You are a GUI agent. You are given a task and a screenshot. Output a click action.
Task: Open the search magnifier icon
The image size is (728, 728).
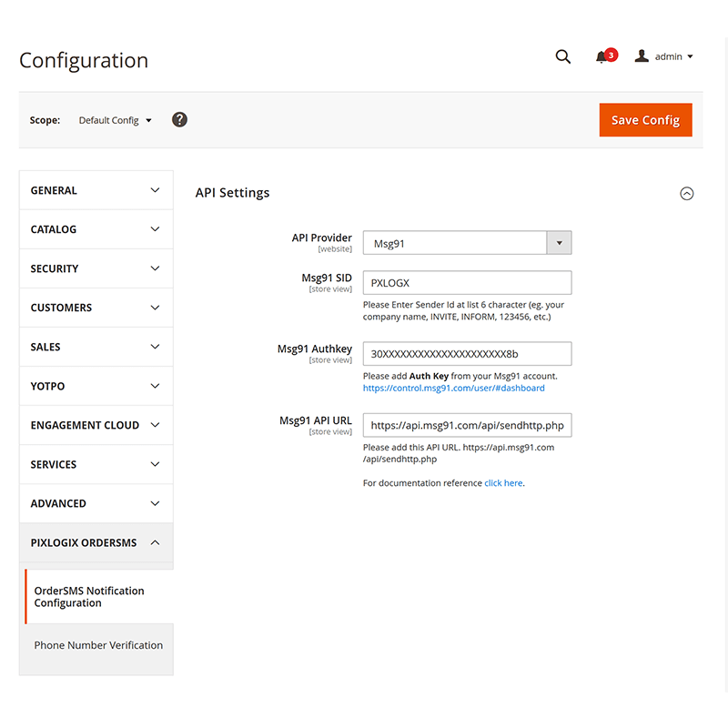click(x=562, y=56)
